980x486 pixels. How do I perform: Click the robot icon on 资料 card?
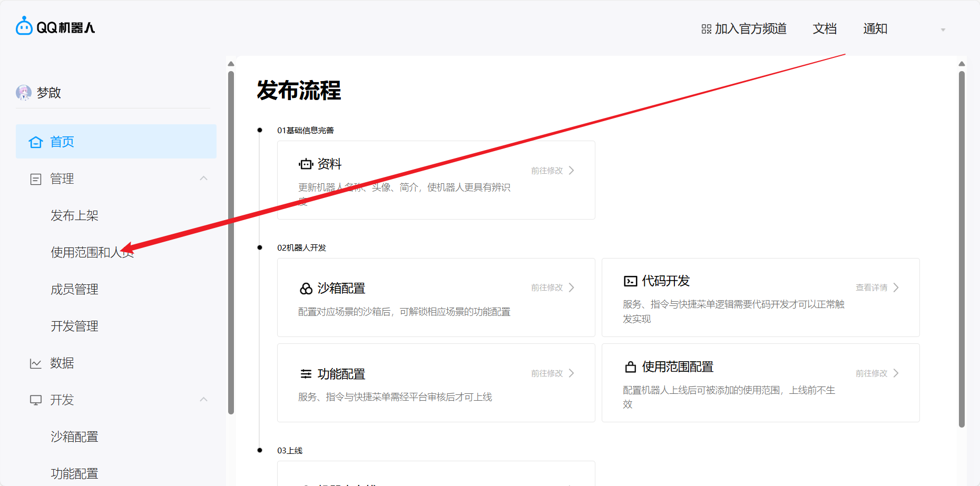[x=306, y=164]
